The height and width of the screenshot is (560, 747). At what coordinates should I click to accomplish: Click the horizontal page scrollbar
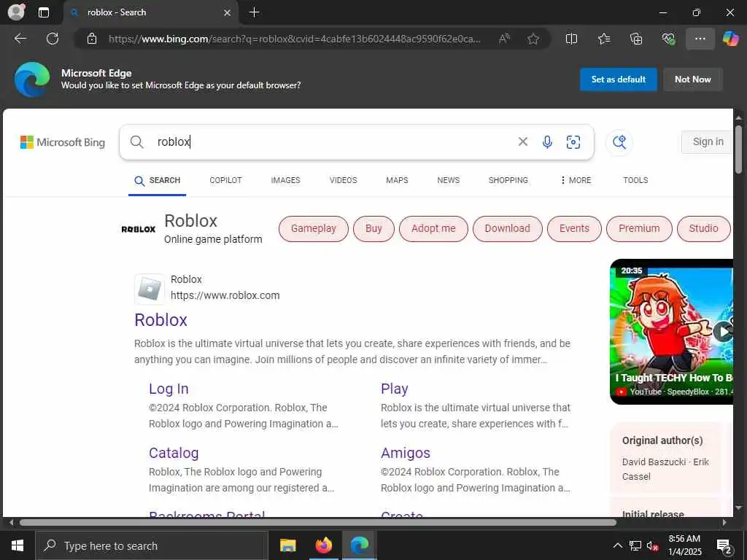pyautogui.click(x=318, y=522)
